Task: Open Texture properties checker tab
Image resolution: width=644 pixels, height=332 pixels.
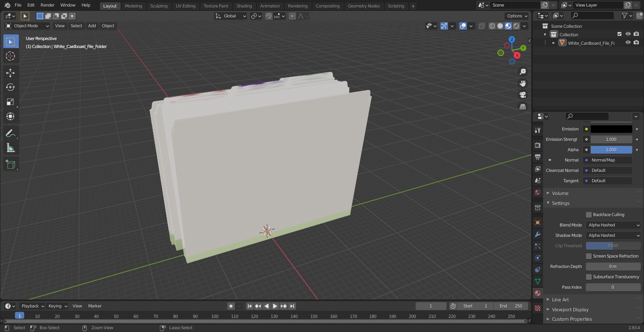Action: coord(537,308)
